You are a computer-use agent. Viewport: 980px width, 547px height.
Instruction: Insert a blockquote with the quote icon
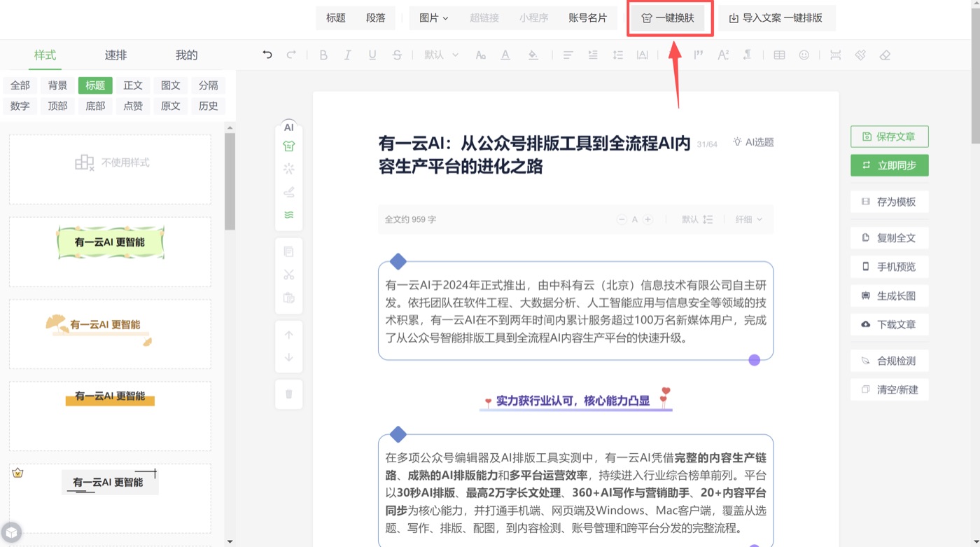699,55
